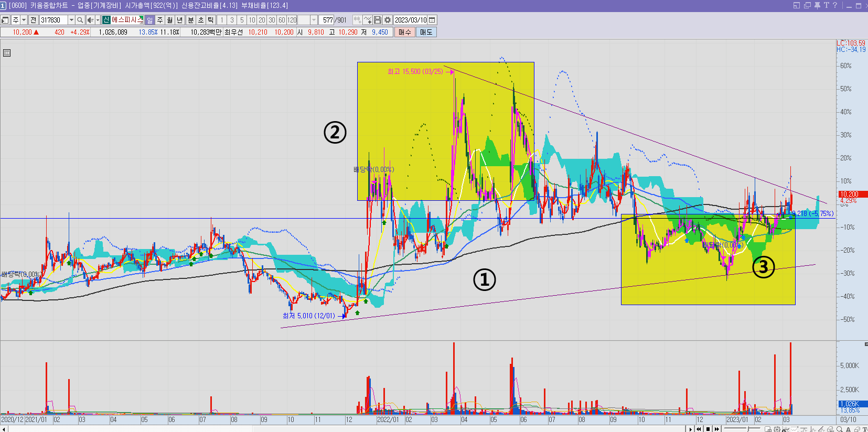Click the current price tag 10,200 on axis
868x432 pixels.
(x=852, y=194)
